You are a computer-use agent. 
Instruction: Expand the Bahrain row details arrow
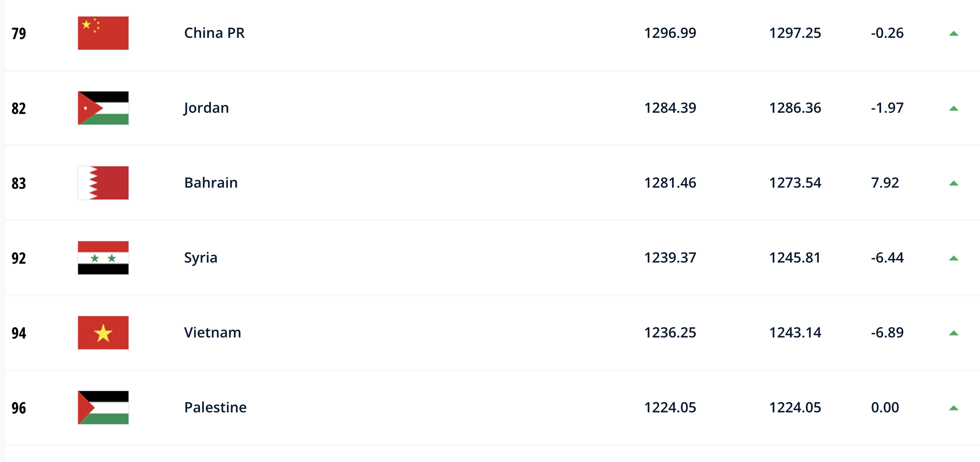tap(954, 183)
